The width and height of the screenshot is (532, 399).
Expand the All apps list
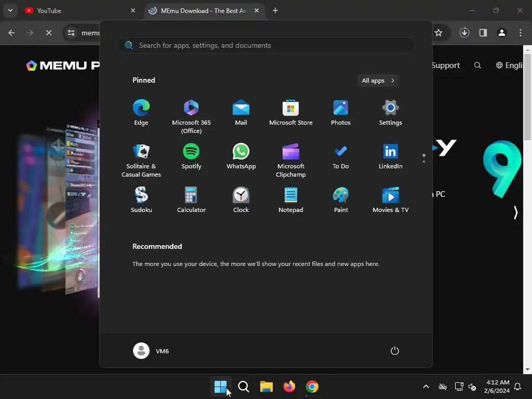coord(378,81)
